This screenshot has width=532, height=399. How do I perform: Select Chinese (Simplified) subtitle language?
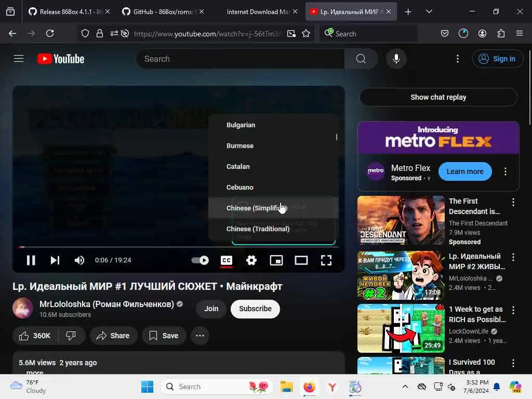tap(273, 208)
